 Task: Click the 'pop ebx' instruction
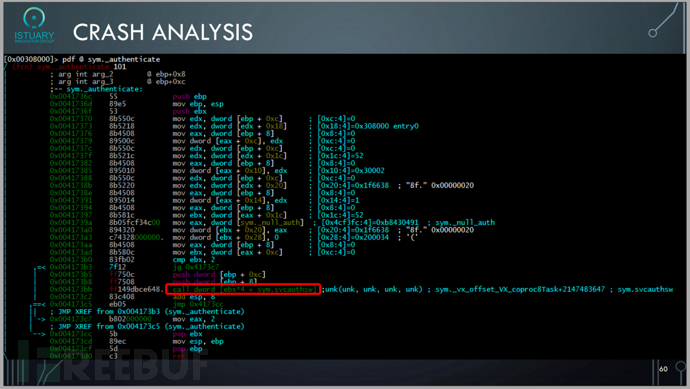187,334
